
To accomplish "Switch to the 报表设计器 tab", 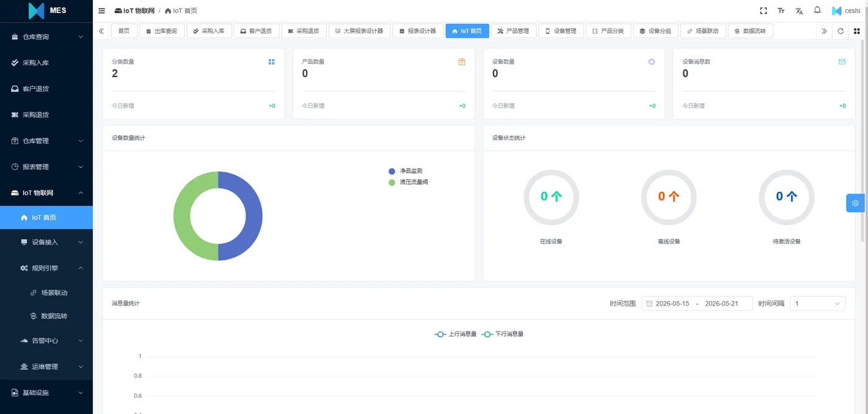I will (x=418, y=31).
